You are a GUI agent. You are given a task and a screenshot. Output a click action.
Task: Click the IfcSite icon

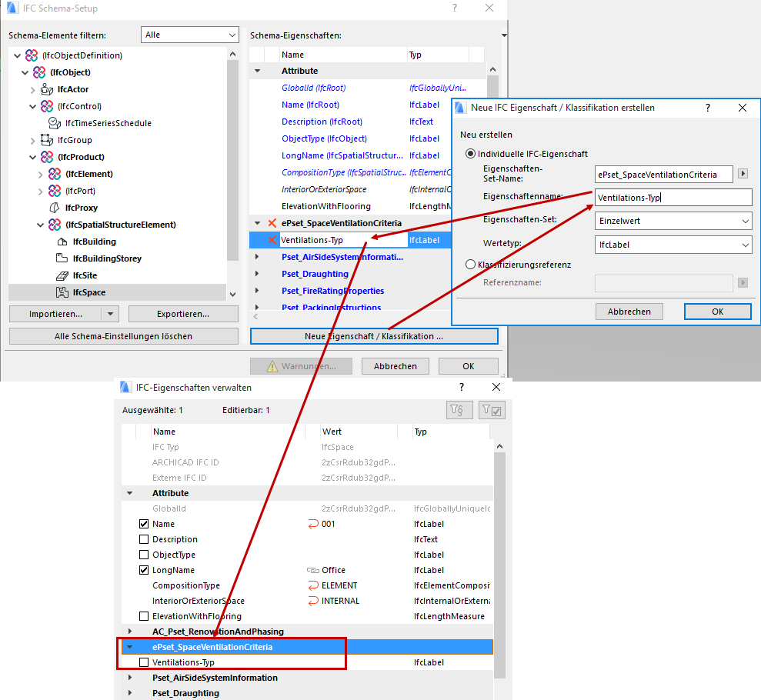tap(62, 275)
